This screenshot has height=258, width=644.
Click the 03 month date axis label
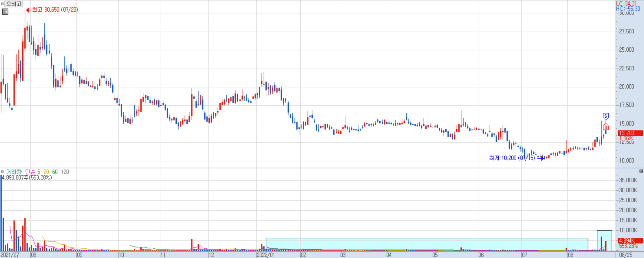(343, 255)
